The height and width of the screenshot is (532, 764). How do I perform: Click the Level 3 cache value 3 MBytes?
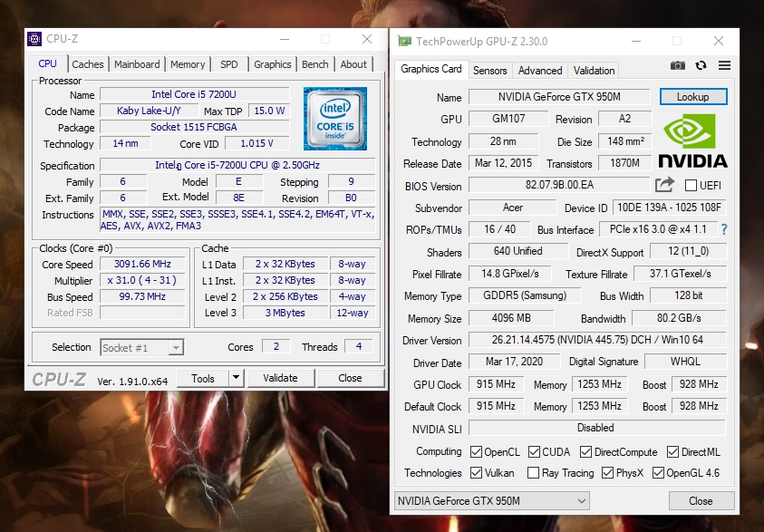[x=285, y=313]
